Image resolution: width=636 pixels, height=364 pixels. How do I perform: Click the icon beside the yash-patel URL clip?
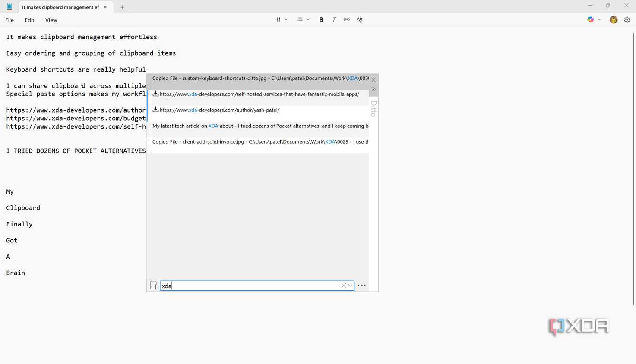pos(155,110)
